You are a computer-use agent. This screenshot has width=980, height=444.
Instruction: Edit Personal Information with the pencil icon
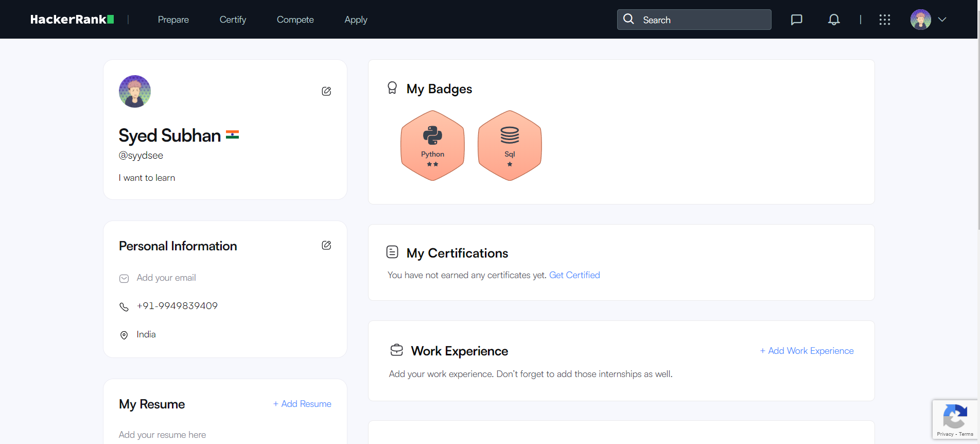(326, 245)
